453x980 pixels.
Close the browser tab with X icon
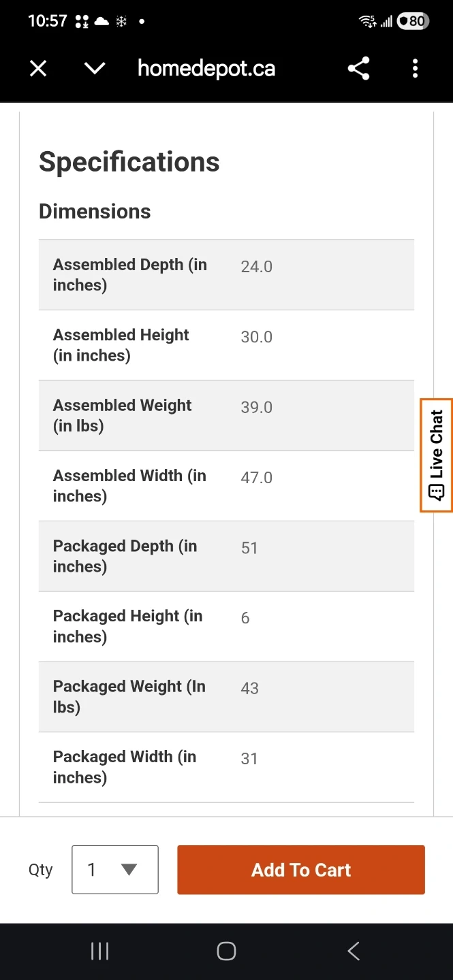click(38, 68)
